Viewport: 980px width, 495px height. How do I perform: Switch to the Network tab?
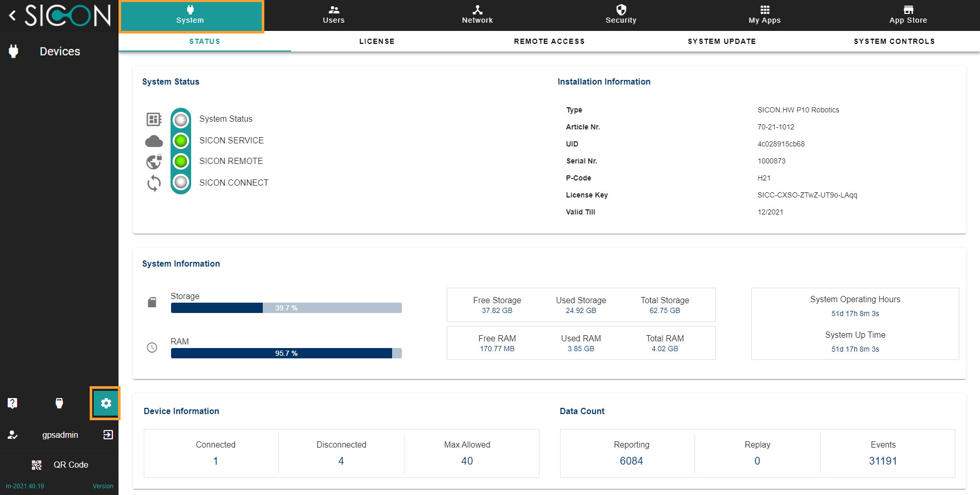[x=477, y=15]
